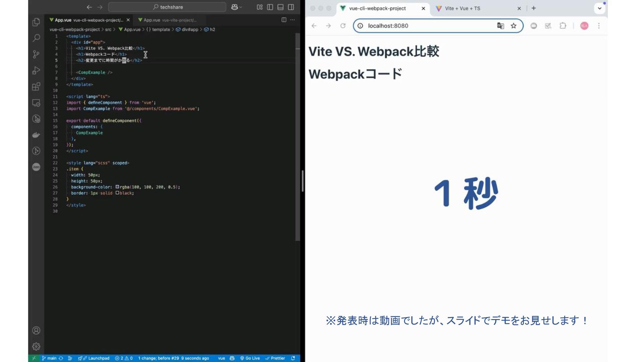Screen dimensions: 644x362
Task: Click the techshare command center search box
Action: tap(167, 7)
